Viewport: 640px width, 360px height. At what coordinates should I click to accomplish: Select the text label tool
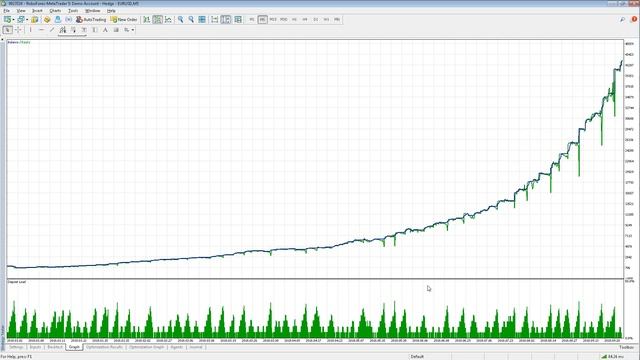[x=116, y=30]
